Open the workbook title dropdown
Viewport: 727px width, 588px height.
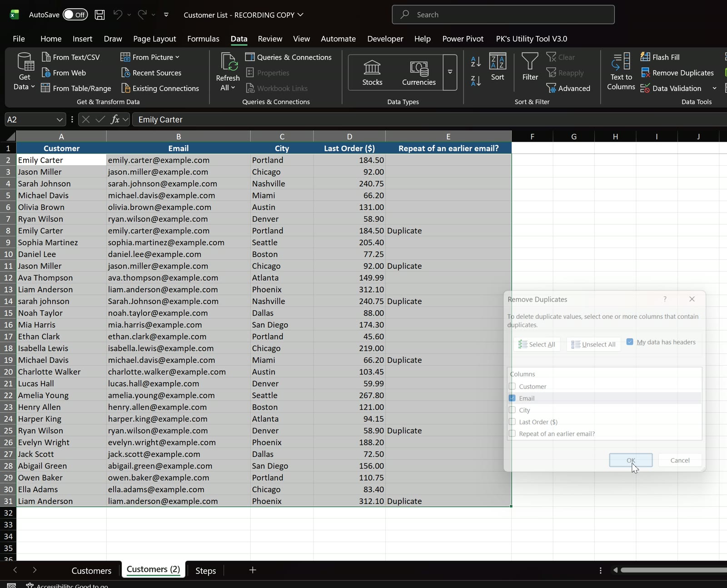click(300, 15)
